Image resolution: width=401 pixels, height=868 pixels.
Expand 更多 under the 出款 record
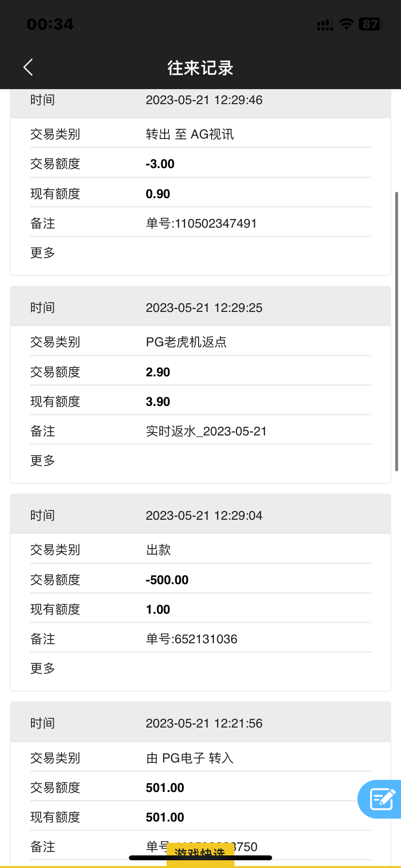[x=43, y=668]
